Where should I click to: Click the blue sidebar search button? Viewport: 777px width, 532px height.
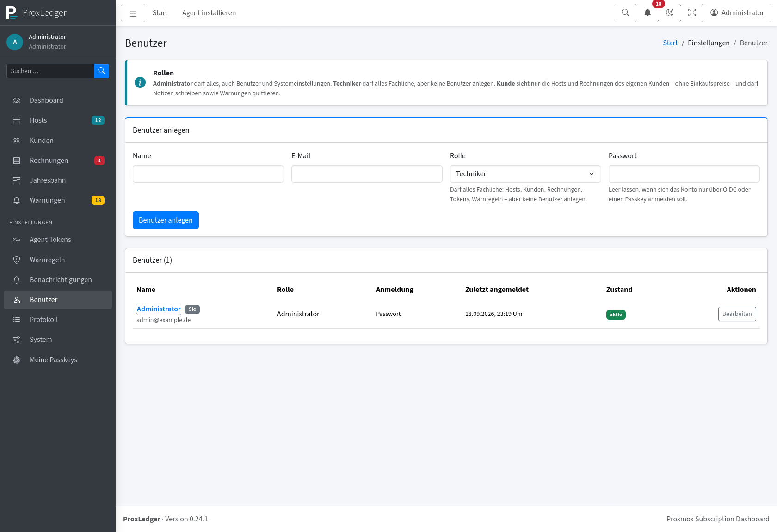pyautogui.click(x=102, y=71)
